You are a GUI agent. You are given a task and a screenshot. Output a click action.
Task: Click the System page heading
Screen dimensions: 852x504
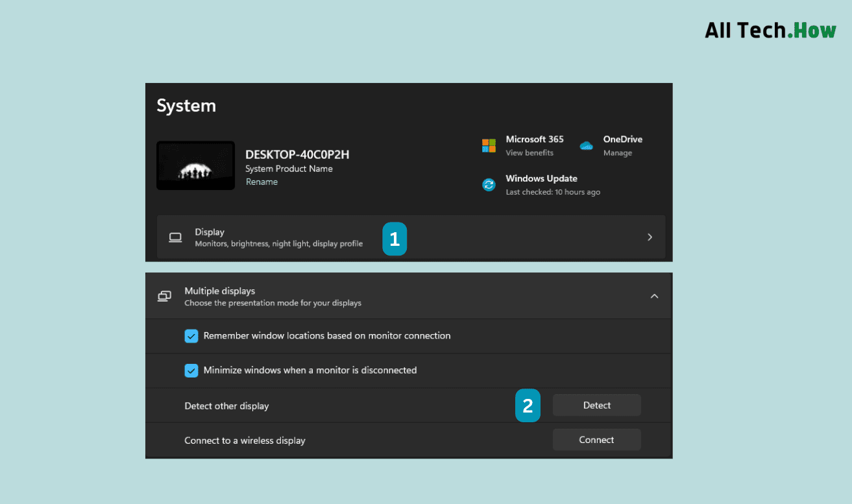[186, 106]
